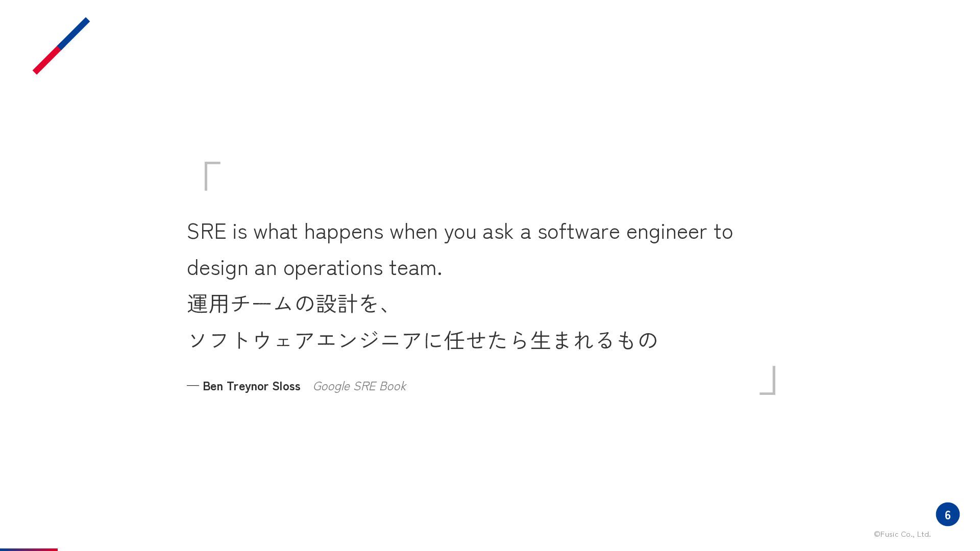
Task: Click the gradient bar at the slide's bottom edge
Action: click(29, 549)
